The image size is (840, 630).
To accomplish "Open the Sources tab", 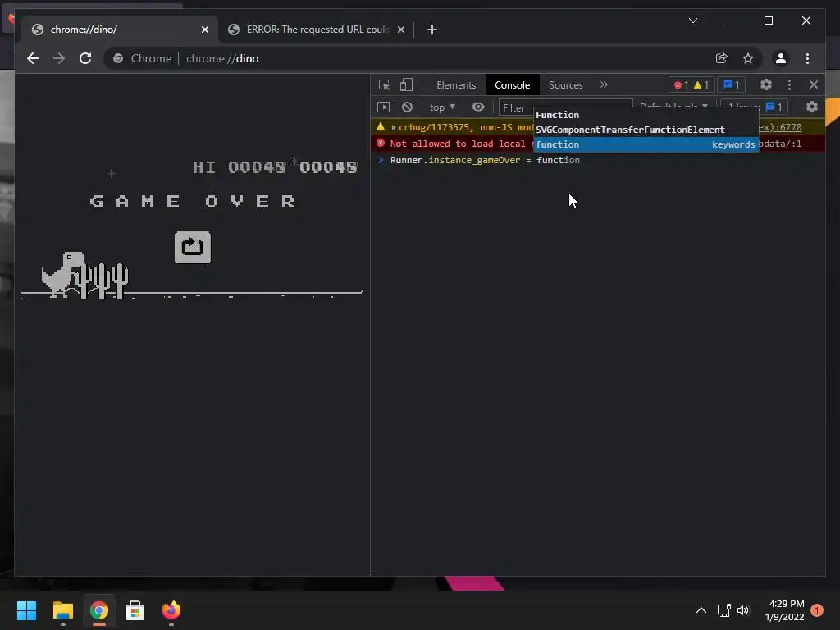I will (x=566, y=84).
